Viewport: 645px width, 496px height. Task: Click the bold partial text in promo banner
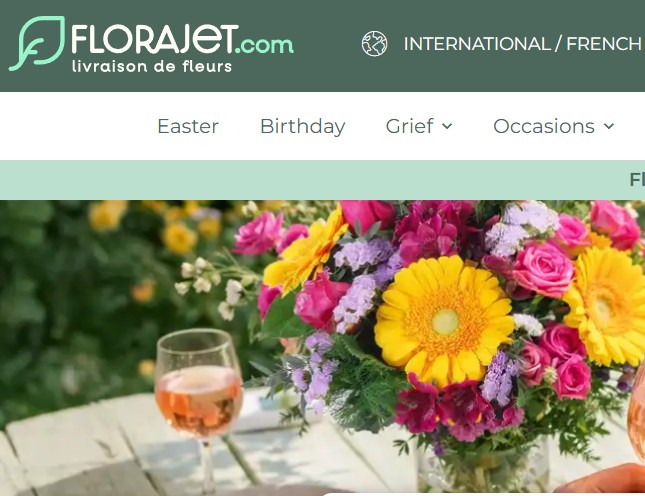click(637, 180)
